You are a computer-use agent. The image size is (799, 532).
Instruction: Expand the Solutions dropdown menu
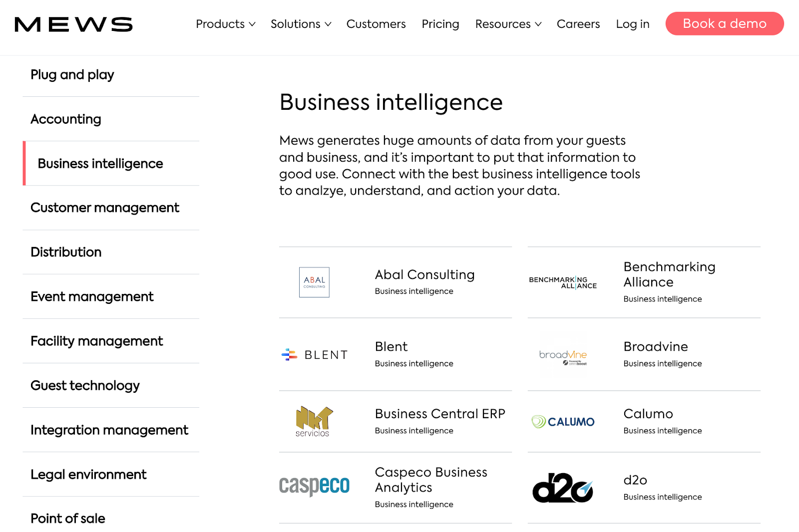pyautogui.click(x=301, y=24)
